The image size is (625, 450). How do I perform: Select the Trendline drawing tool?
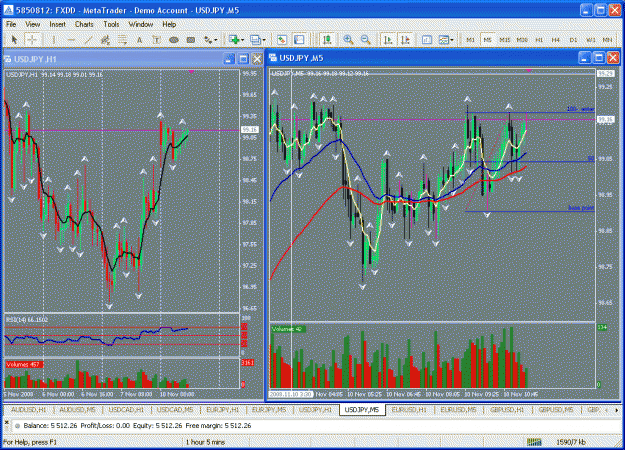click(88, 40)
